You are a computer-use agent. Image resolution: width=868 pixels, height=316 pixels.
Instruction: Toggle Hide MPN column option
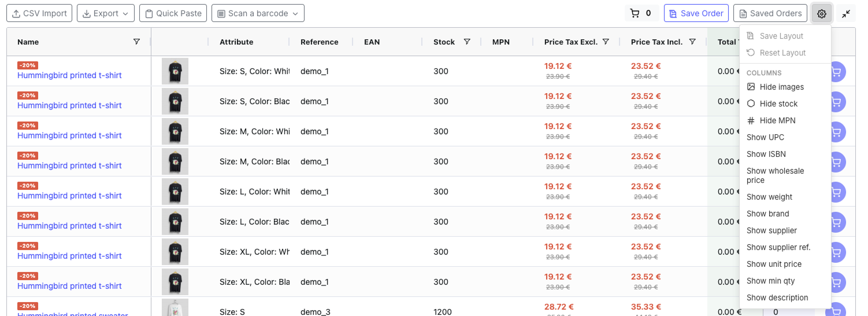coord(785,120)
